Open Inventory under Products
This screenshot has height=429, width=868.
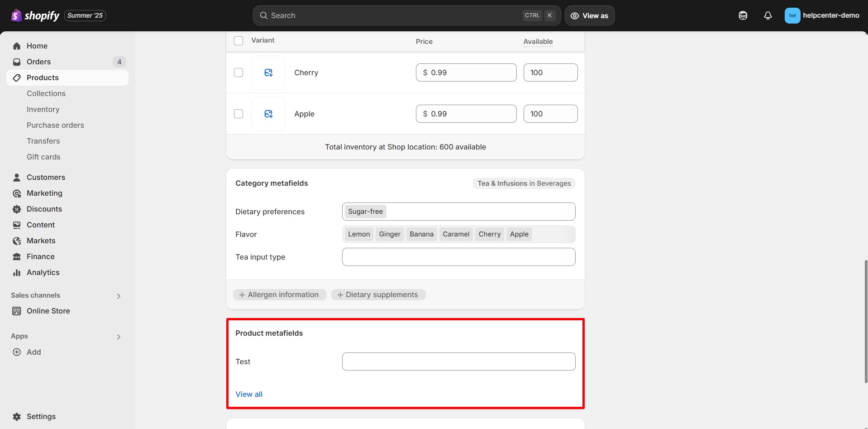click(x=43, y=109)
